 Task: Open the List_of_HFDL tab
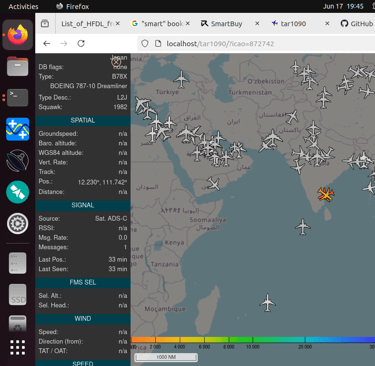pos(87,24)
